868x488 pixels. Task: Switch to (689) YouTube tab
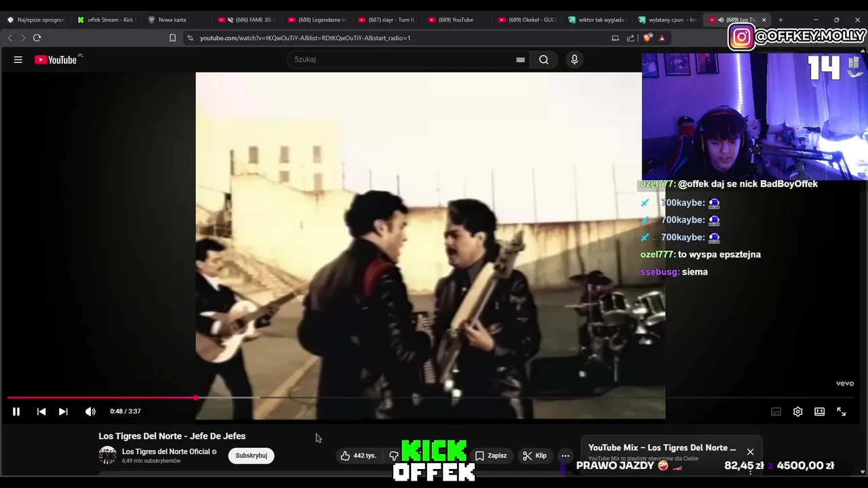tap(456, 20)
